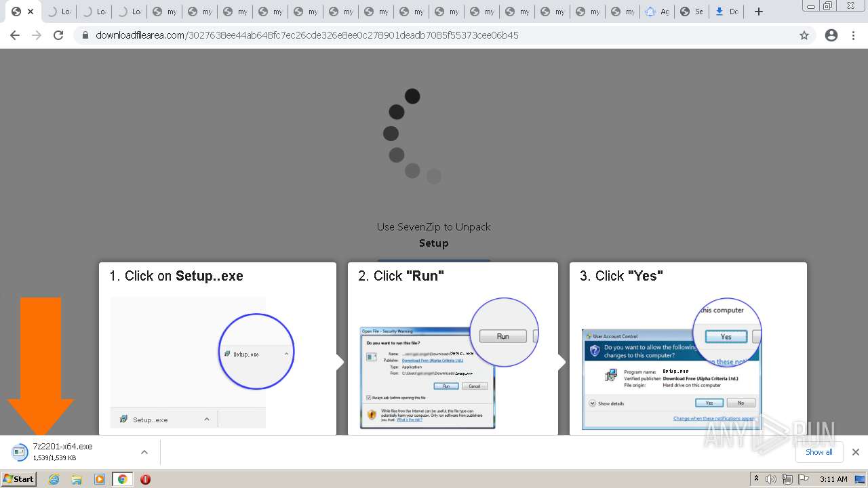The image size is (868, 488).
Task: Click the '3. Click "Yes"' heading
Action: [x=621, y=276]
